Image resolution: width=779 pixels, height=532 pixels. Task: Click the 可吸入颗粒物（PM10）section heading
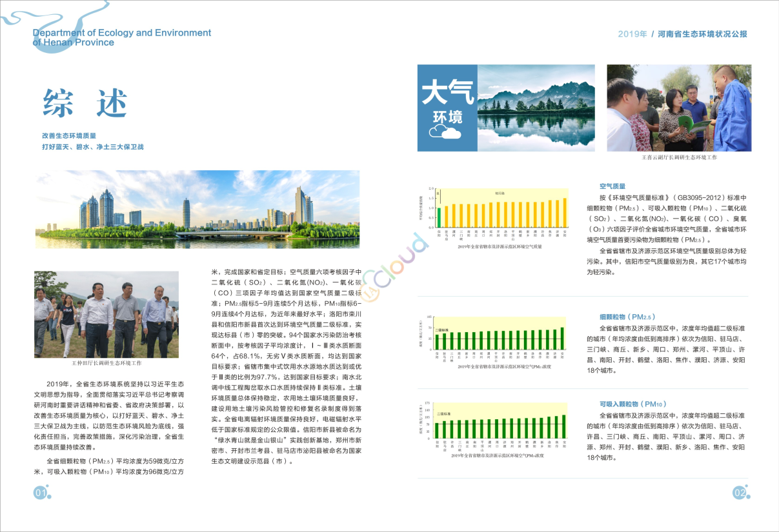pyautogui.click(x=633, y=404)
